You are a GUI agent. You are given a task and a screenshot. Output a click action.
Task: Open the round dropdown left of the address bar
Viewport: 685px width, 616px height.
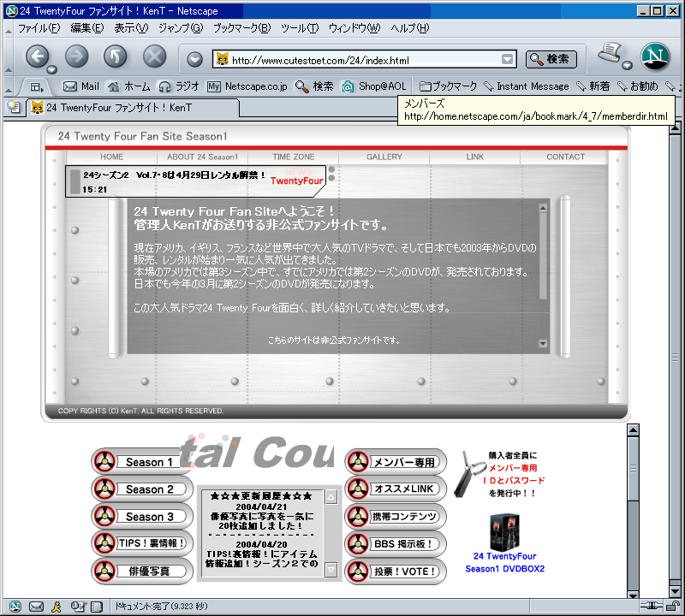click(195, 59)
